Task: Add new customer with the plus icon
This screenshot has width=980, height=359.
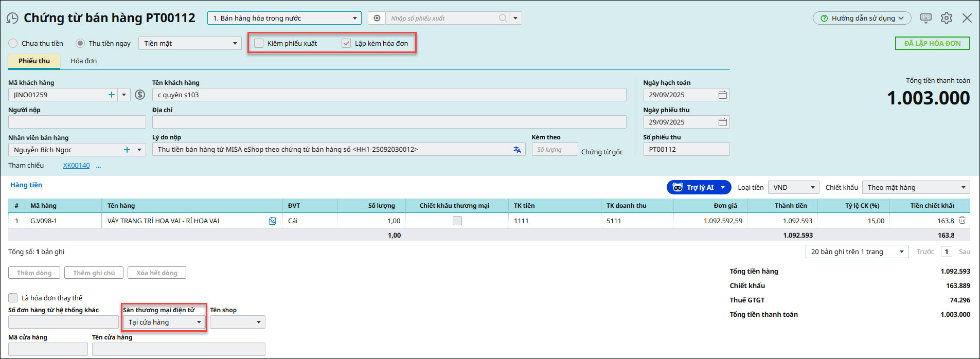Action: coord(112,95)
